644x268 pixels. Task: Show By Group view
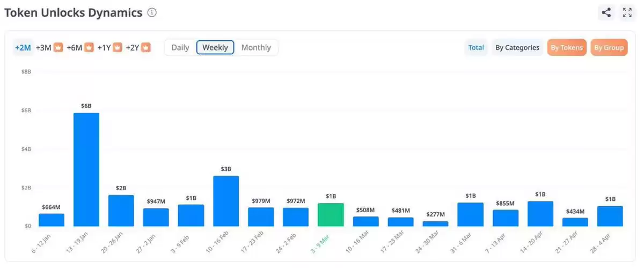[609, 47]
